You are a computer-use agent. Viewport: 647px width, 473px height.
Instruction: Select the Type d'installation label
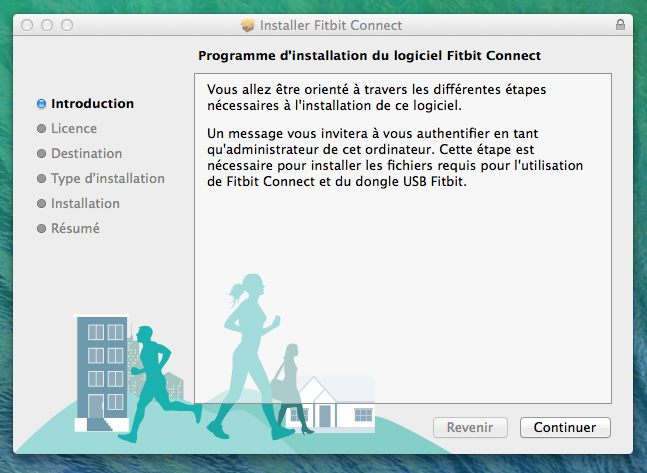[x=108, y=179]
